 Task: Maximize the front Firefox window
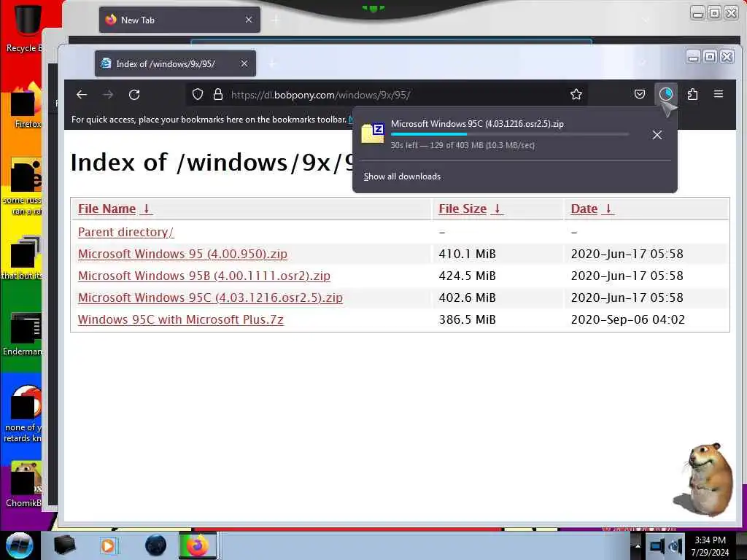click(x=710, y=57)
